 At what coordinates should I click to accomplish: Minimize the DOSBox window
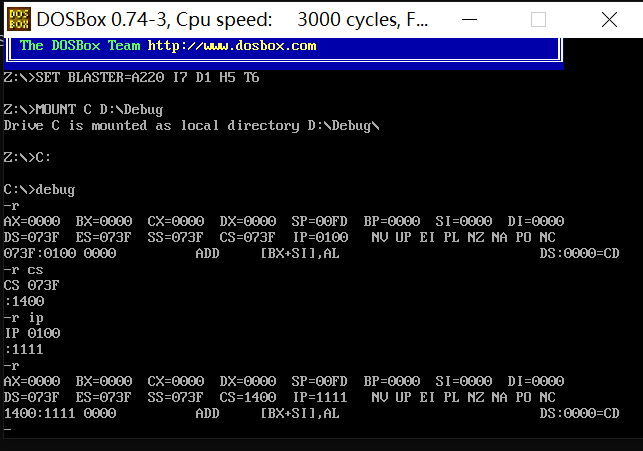click(469, 19)
